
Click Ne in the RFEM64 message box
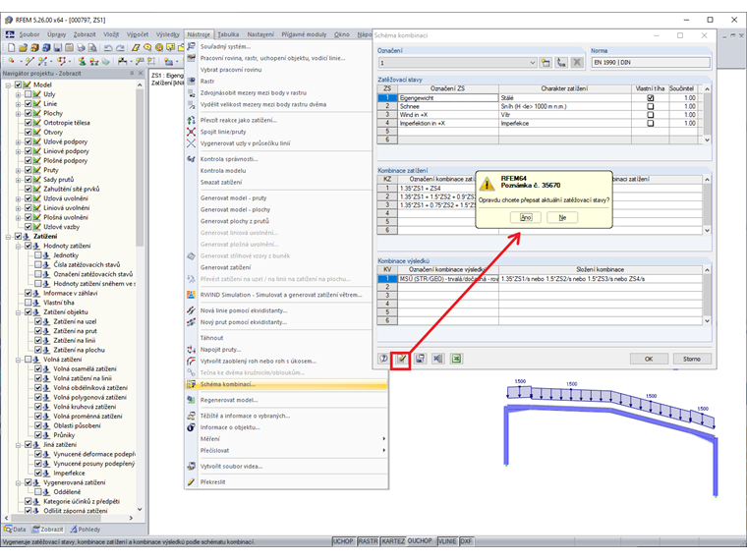[562, 217]
